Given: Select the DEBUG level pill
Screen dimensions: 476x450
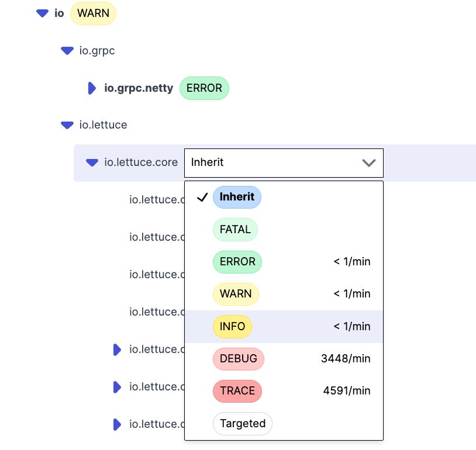Looking at the screenshot, I should click(x=239, y=358).
